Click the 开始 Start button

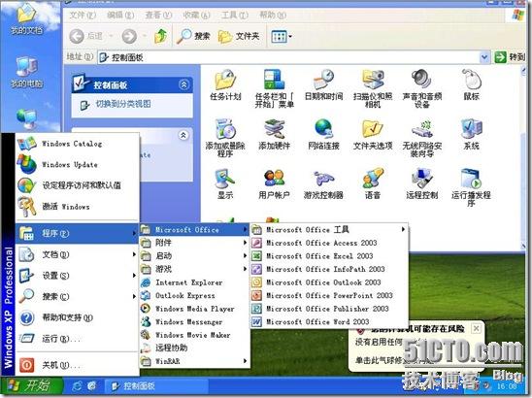(x=32, y=385)
